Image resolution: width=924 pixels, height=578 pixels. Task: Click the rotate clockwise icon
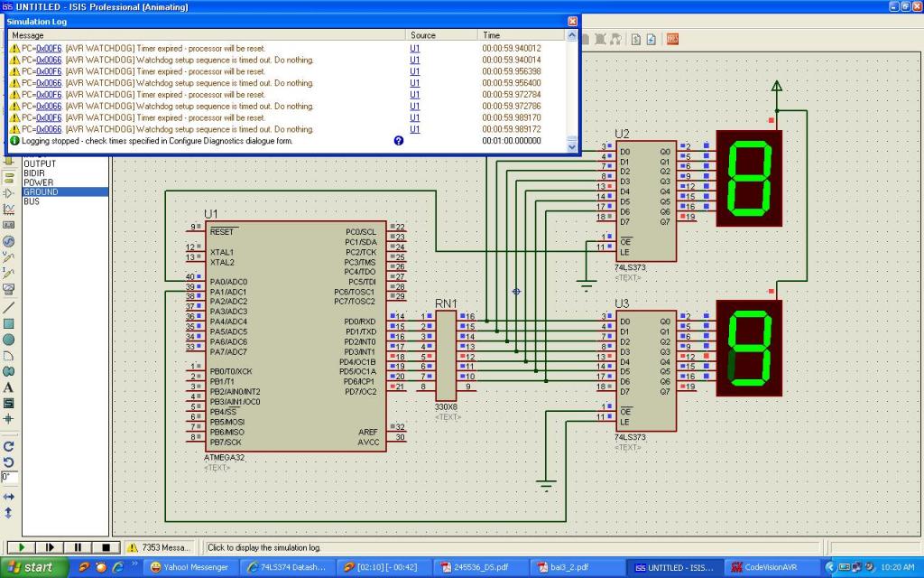click(x=9, y=446)
